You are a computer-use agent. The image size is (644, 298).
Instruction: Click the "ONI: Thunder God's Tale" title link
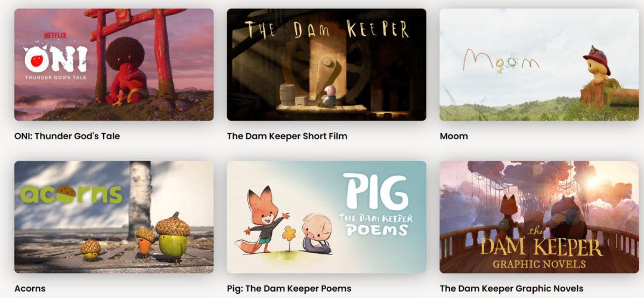coord(67,136)
